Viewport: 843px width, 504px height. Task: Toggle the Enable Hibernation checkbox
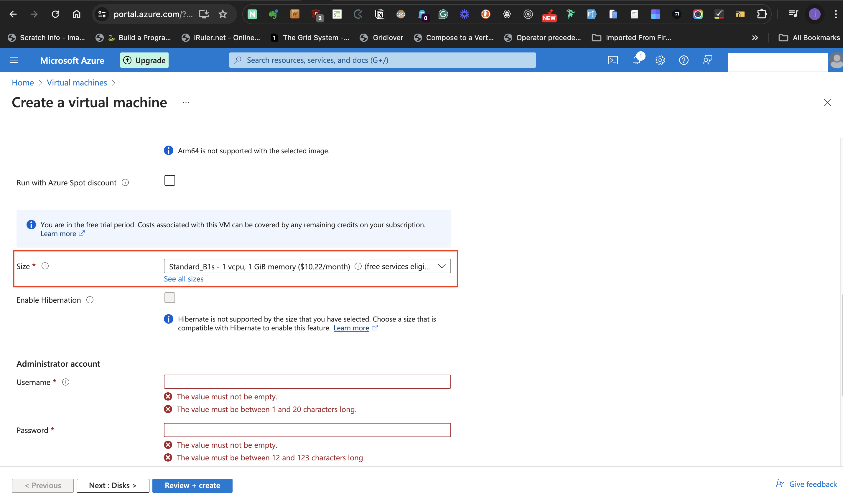(x=169, y=298)
